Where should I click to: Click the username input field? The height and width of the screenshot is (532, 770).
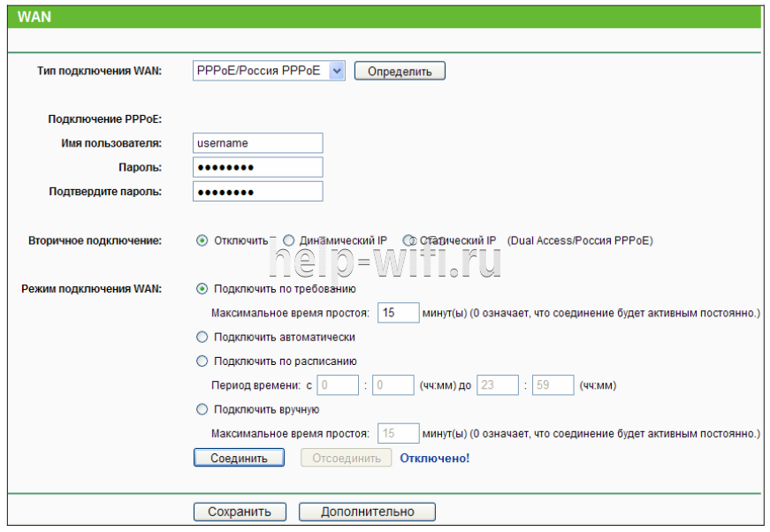click(x=257, y=143)
